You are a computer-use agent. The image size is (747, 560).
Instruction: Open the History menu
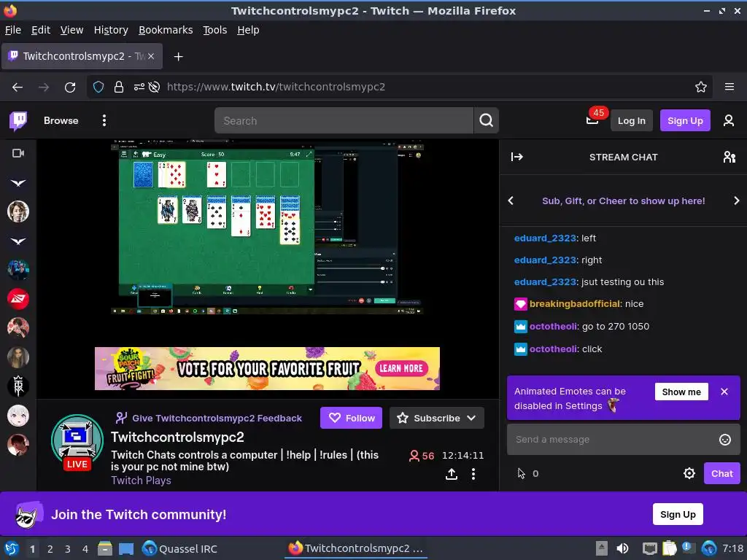click(x=111, y=30)
